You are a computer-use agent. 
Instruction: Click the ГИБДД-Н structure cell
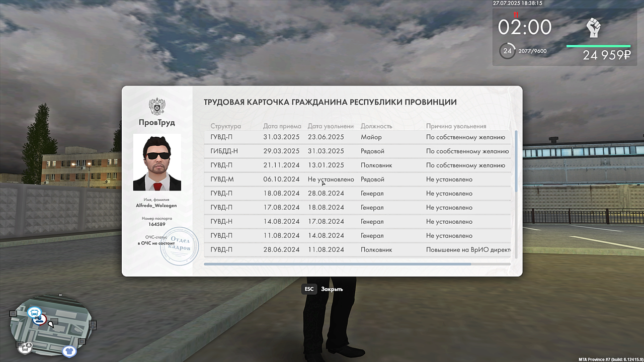pyautogui.click(x=224, y=151)
